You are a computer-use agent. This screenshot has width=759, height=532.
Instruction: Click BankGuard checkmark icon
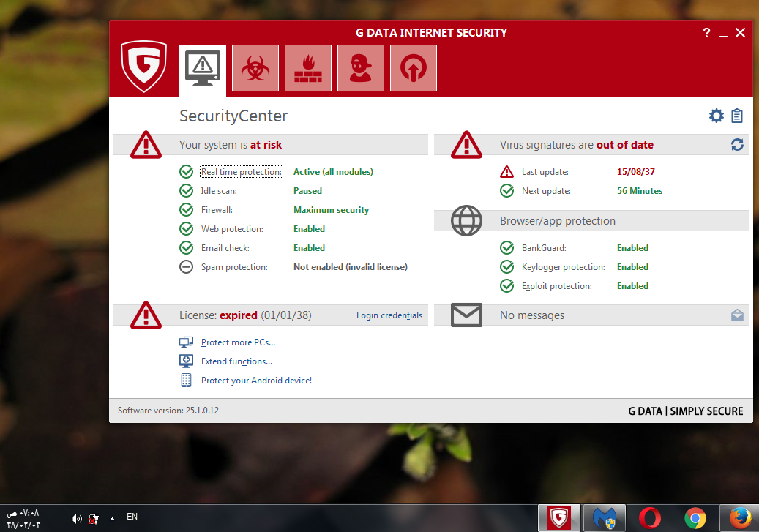[x=506, y=248]
